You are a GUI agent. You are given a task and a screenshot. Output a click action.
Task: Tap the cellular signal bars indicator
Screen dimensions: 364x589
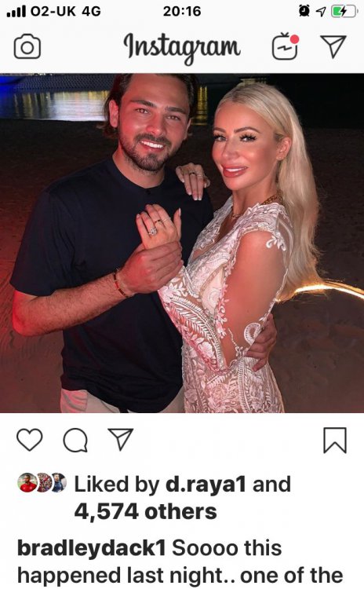coord(16,12)
